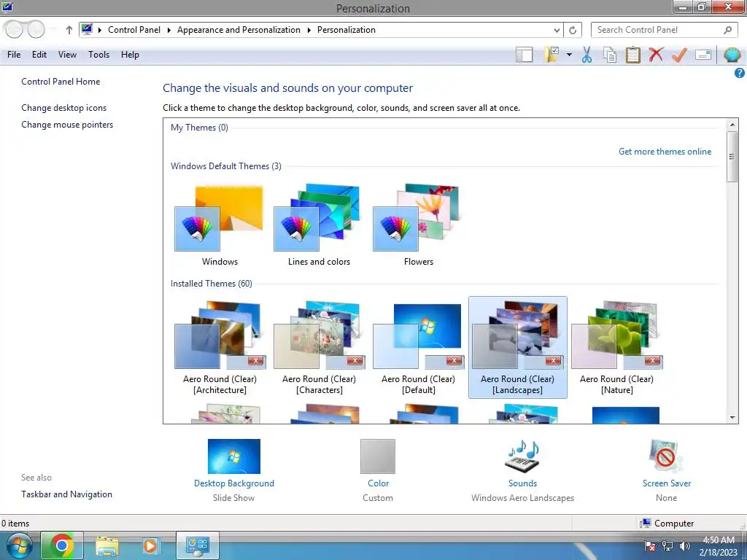Select the Flowers theme
This screenshot has height=560, width=747.
coord(418,225)
